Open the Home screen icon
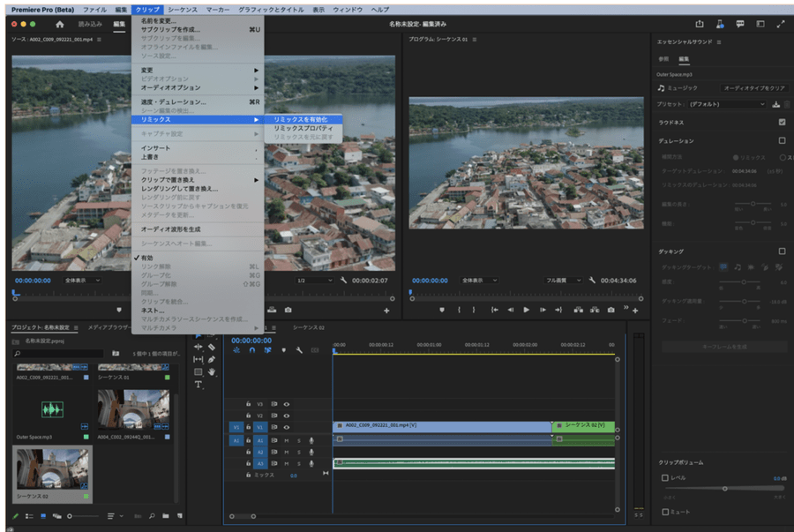This screenshot has width=794, height=532. (x=60, y=24)
